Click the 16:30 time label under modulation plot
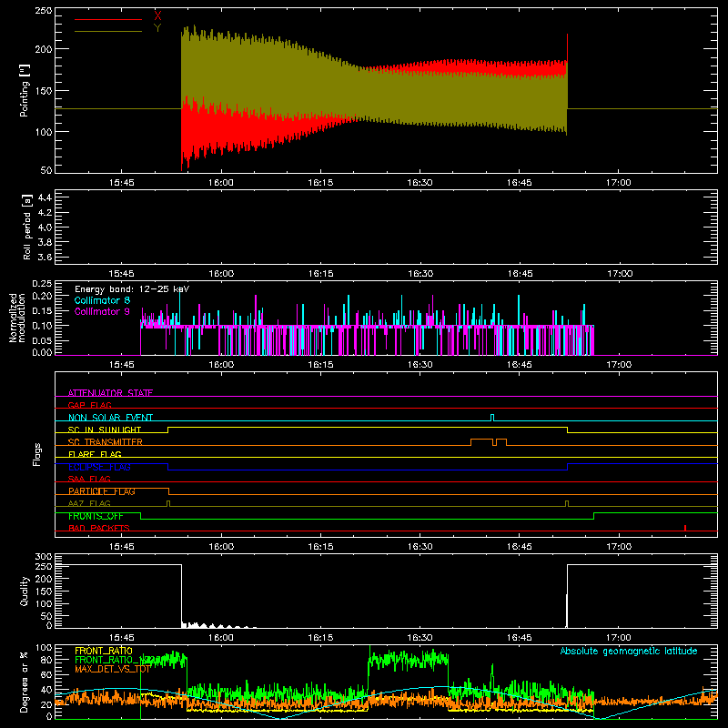The width and height of the screenshot is (728, 728). [x=420, y=365]
